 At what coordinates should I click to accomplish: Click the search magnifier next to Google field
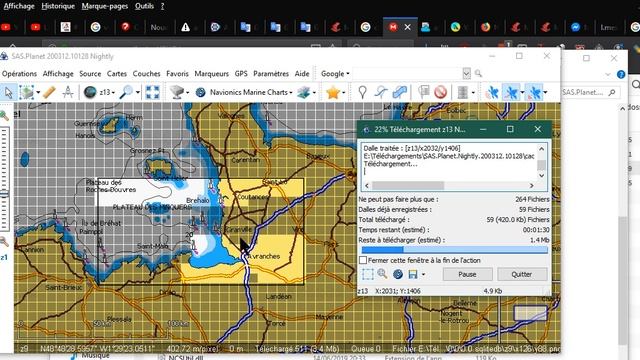(478, 73)
